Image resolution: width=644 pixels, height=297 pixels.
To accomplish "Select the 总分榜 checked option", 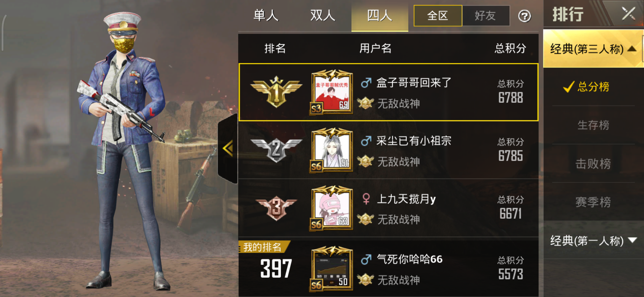I will coord(586,87).
